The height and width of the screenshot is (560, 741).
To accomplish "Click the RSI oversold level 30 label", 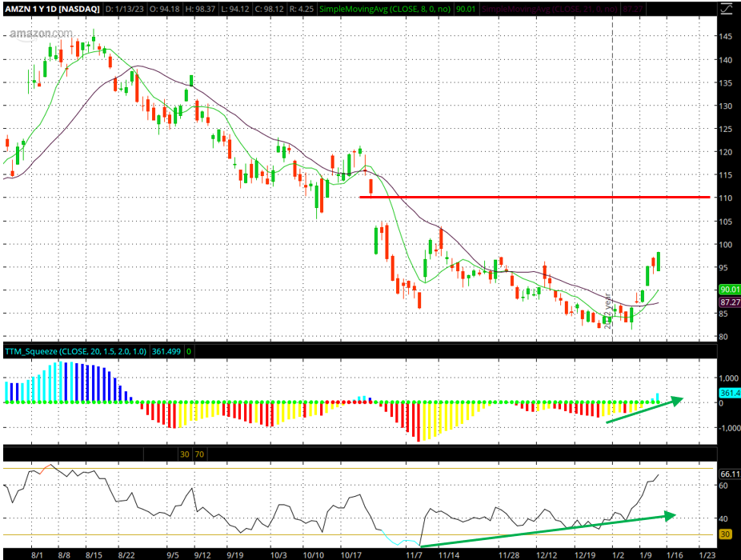I will (184, 454).
